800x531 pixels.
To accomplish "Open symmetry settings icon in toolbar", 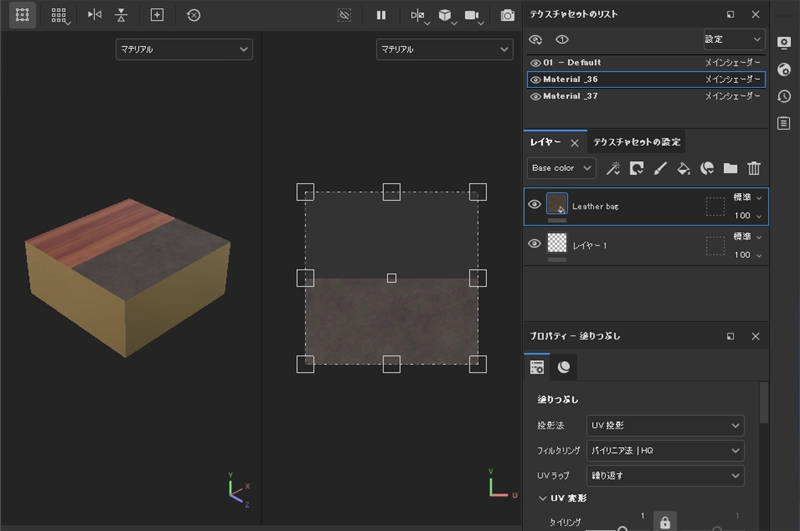I will (x=419, y=16).
